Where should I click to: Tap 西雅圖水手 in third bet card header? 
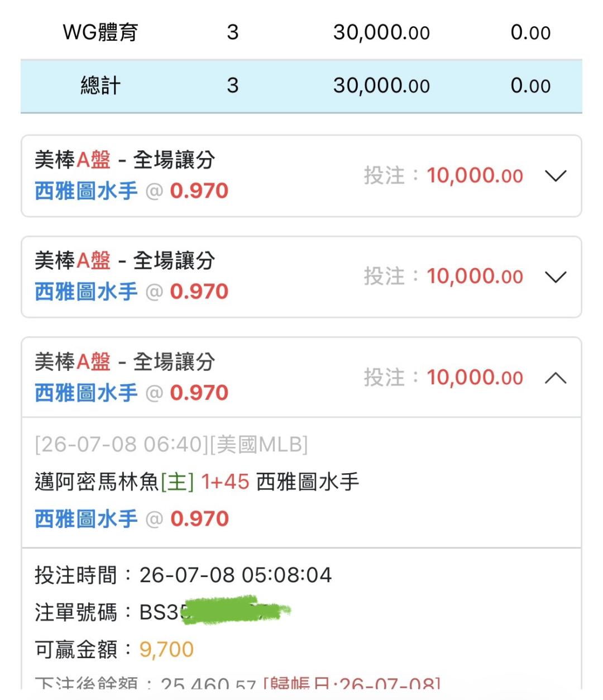[x=86, y=393]
